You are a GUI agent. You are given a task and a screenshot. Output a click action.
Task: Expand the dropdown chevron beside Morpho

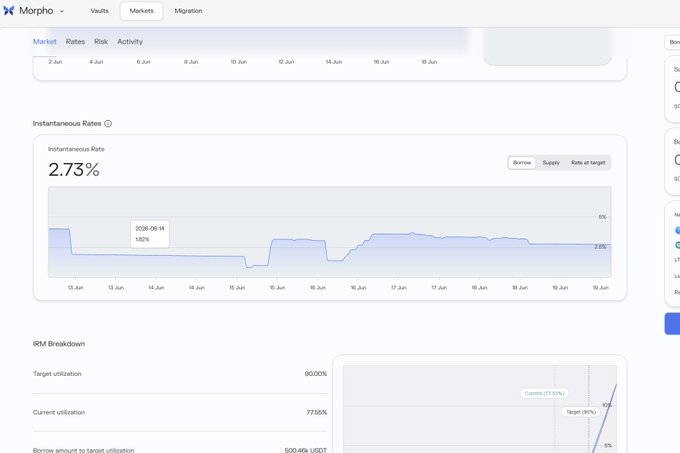tap(62, 11)
